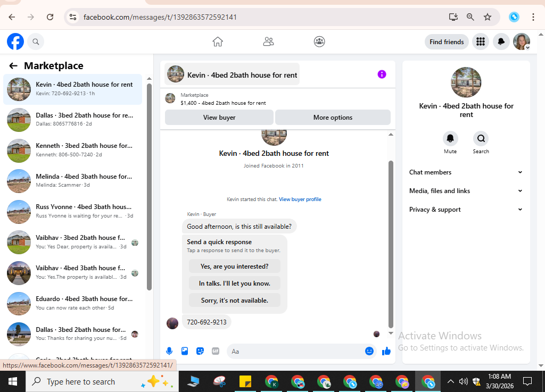Click the install app icon in address bar

pos(453,17)
